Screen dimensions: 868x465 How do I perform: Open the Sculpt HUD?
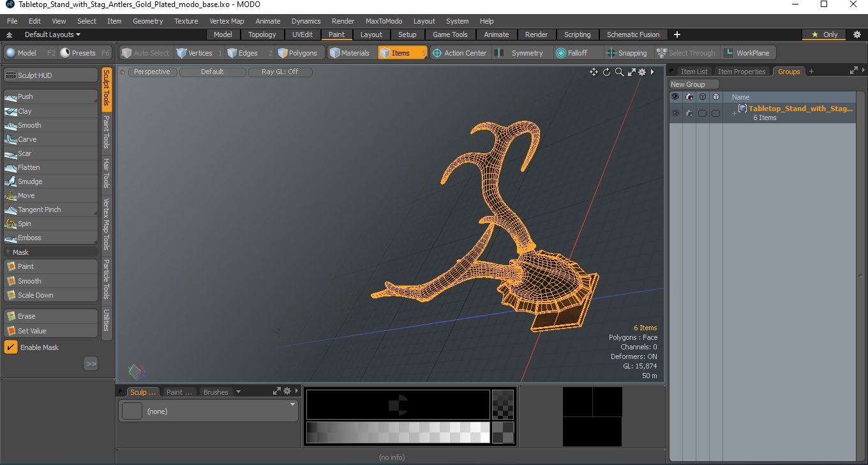(x=50, y=75)
